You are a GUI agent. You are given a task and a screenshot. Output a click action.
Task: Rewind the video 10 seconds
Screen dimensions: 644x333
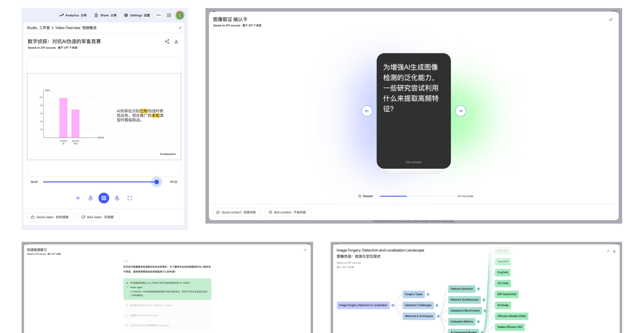[x=90, y=198]
